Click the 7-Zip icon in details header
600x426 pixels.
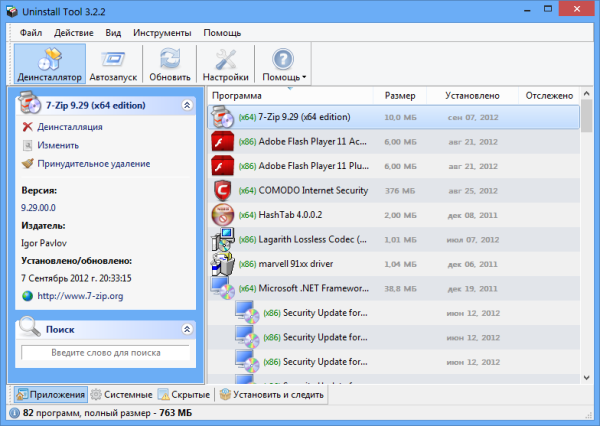(29, 103)
